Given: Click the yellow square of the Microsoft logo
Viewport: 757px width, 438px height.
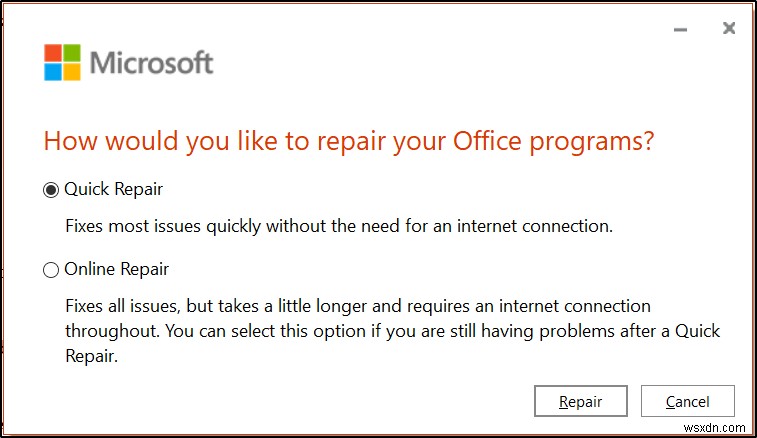Looking at the screenshot, I should pyautogui.click(x=71, y=71).
